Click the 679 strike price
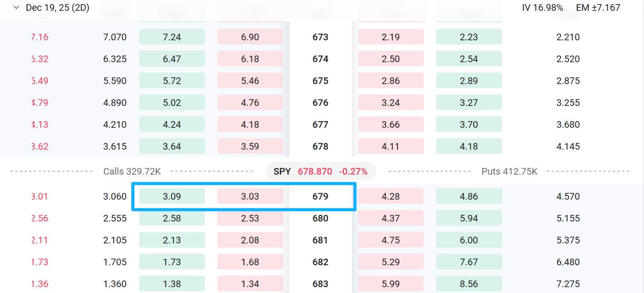This screenshot has height=293, width=644. 320,196
